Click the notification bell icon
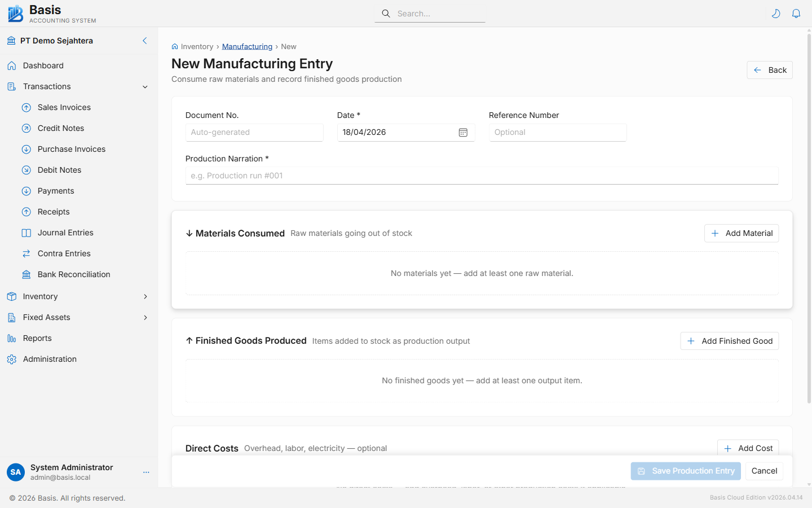 click(x=796, y=13)
